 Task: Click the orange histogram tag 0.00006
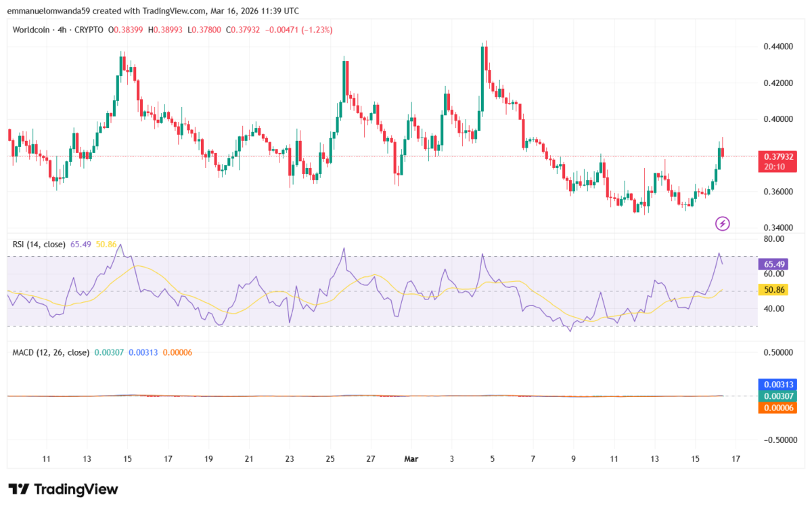(777, 408)
